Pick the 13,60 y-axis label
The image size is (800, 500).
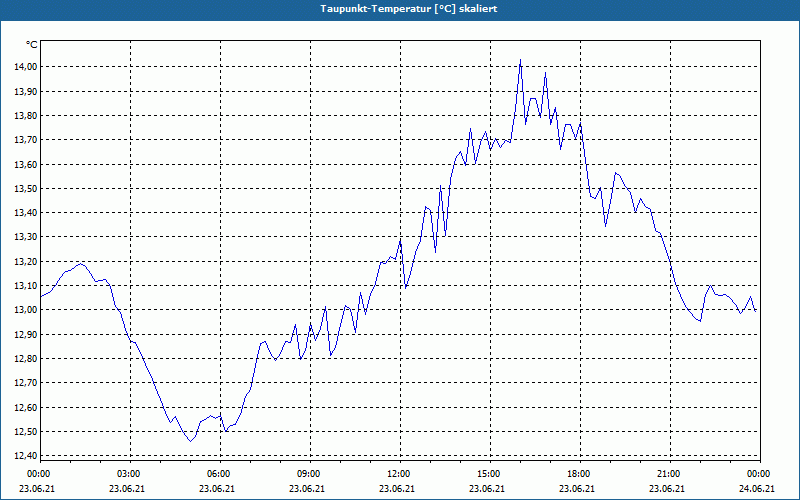[25, 164]
